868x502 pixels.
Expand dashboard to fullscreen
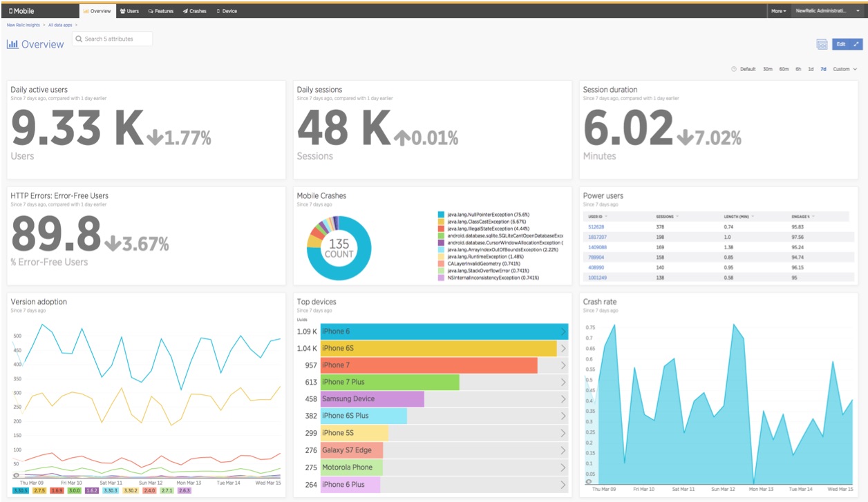coord(856,44)
